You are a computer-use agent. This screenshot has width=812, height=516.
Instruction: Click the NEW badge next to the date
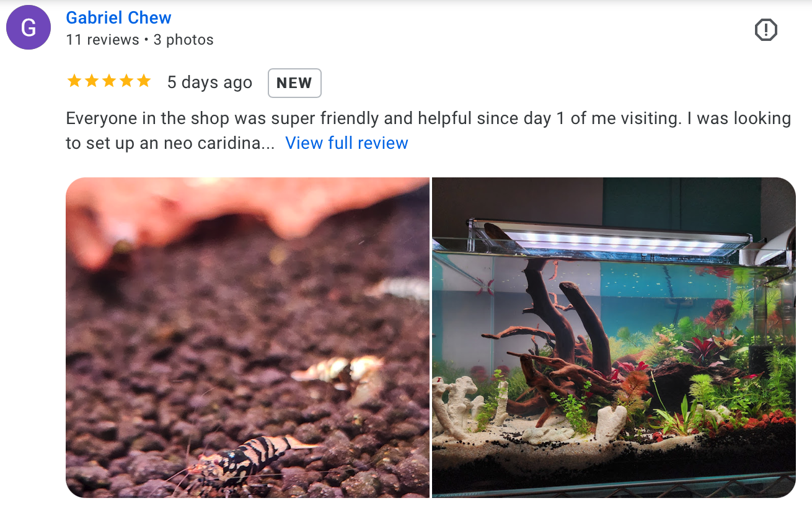pyautogui.click(x=294, y=83)
